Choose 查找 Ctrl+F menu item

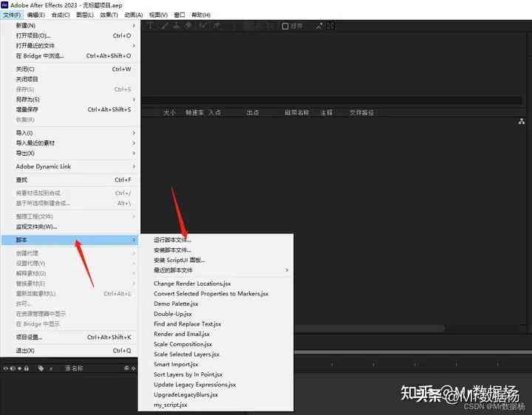70,179
